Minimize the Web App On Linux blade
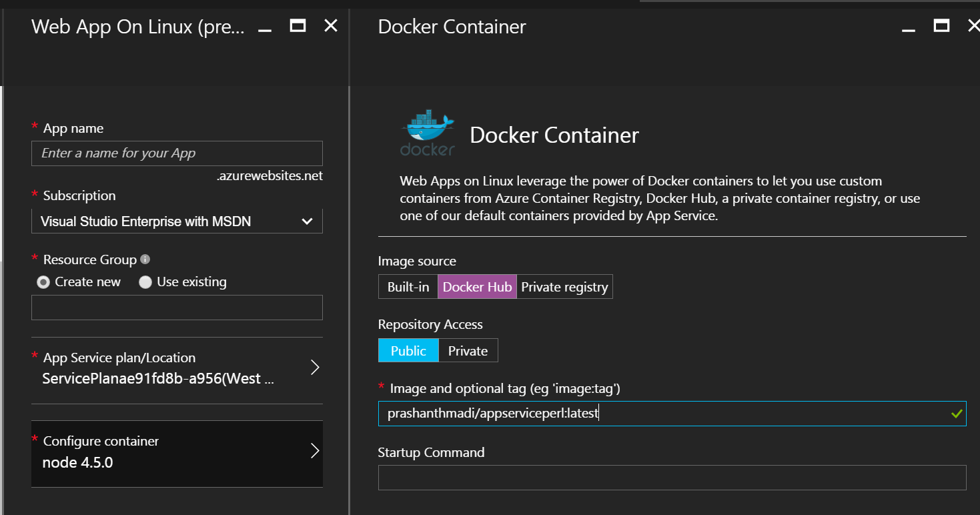This screenshot has height=515, width=980. [265, 31]
